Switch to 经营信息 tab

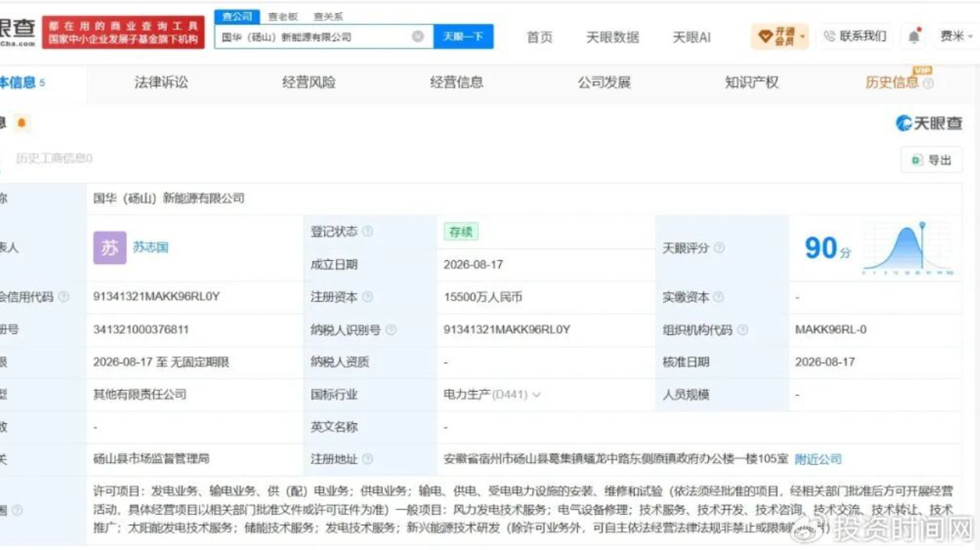(x=456, y=83)
